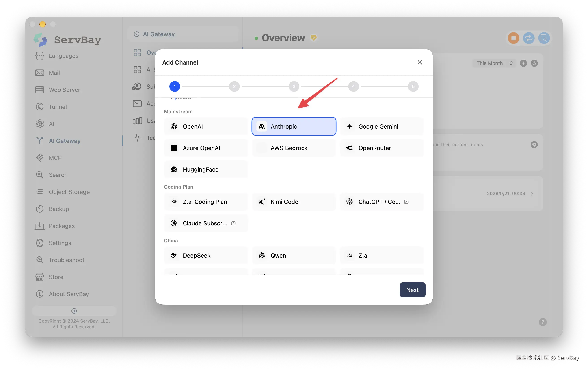Click the Store shop icon in the sidebar
This screenshot has height=370, width=588.
pos(40,277)
